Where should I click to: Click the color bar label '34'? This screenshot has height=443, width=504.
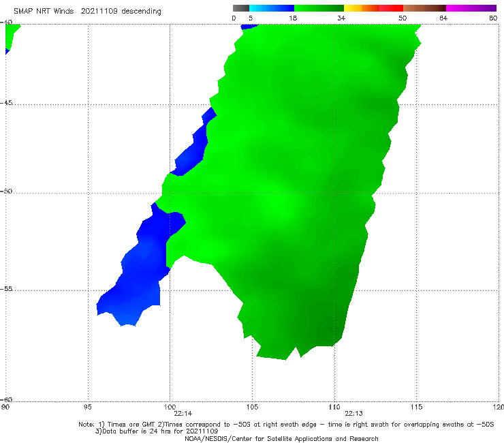pyautogui.click(x=341, y=18)
